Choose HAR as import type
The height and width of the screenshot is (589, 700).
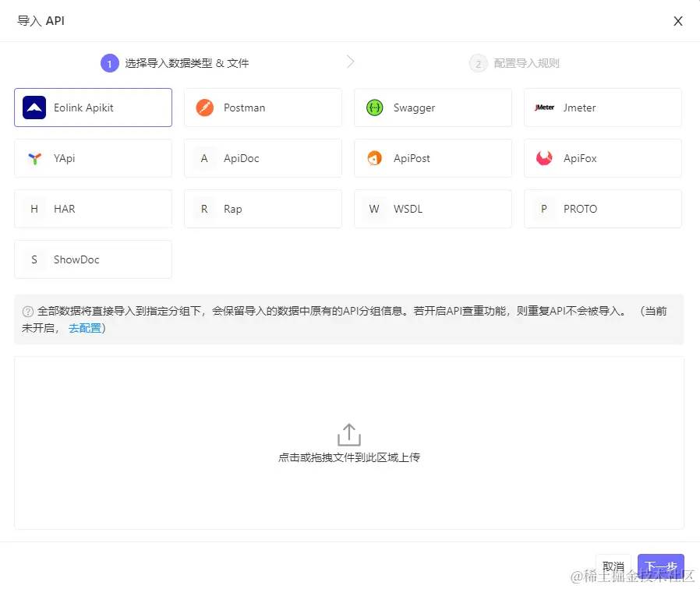click(93, 209)
